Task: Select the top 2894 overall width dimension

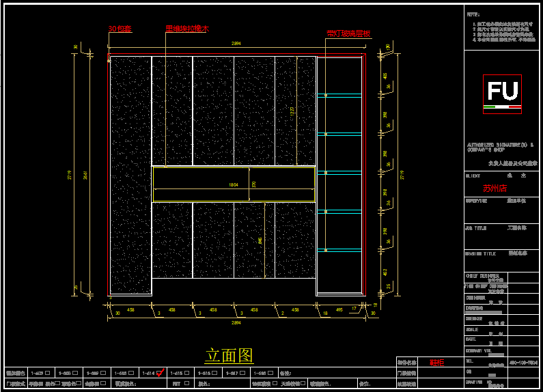Action: [x=236, y=44]
